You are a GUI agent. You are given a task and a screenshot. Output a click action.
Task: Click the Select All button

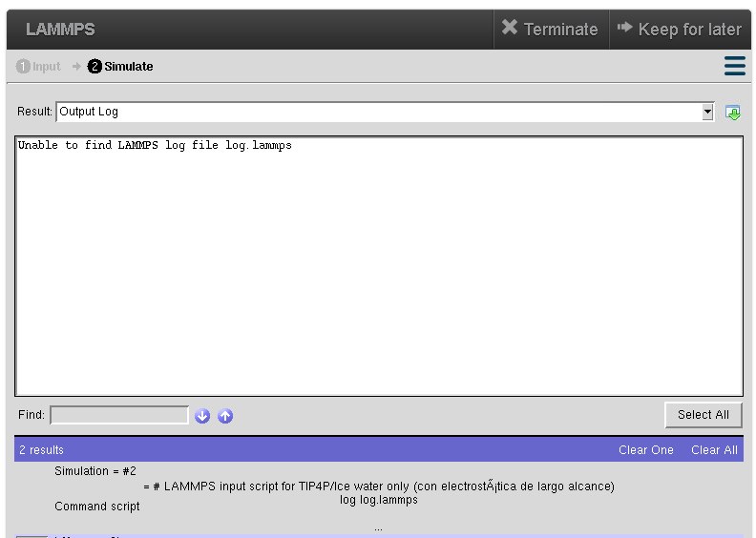[703, 415]
